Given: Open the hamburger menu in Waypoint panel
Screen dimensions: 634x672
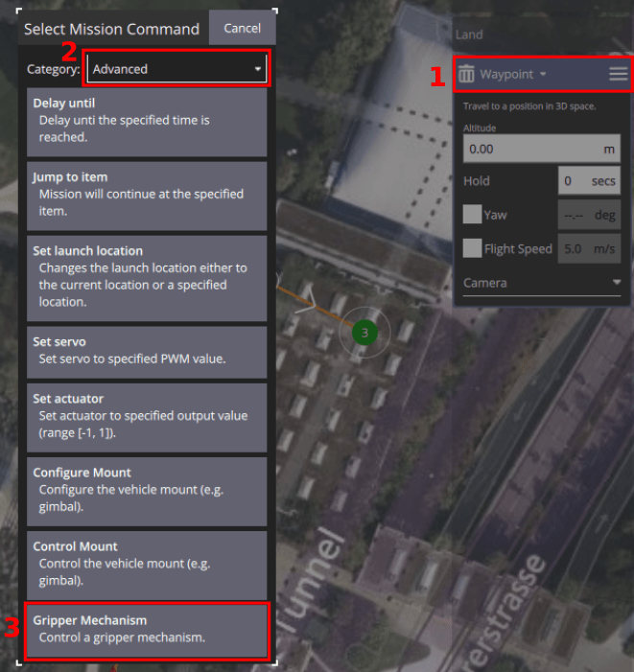Looking at the screenshot, I should (618, 74).
